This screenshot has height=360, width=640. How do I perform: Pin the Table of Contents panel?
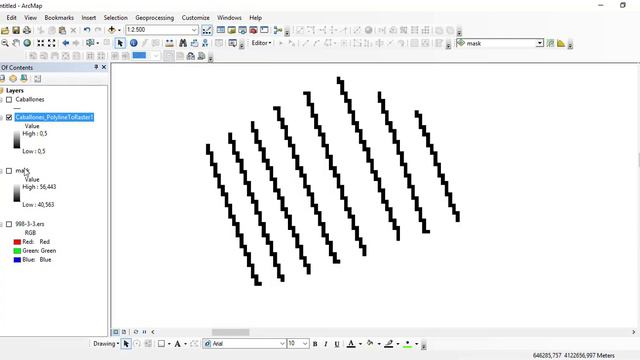pyautogui.click(x=96, y=67)
